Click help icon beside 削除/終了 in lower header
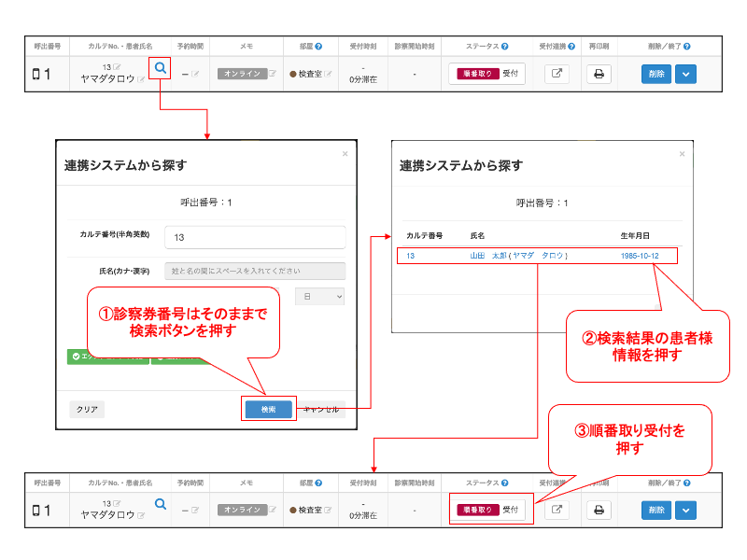Screen dimensions: 747x560 pos(687,483)
